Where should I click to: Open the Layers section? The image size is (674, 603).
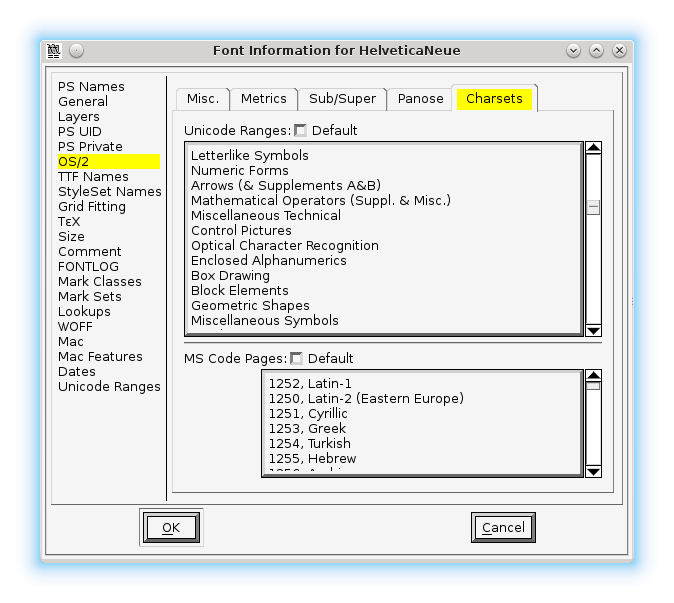79,117
